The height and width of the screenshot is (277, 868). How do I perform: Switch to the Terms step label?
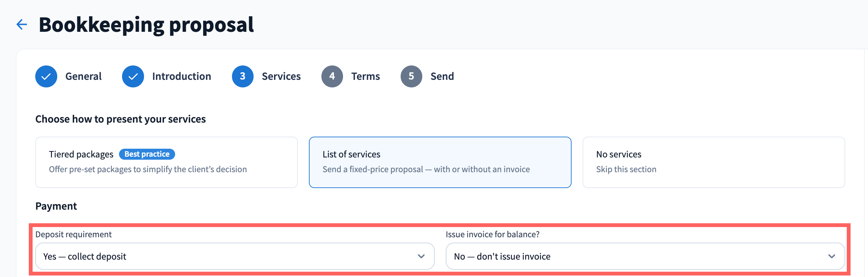coord(365,76)
